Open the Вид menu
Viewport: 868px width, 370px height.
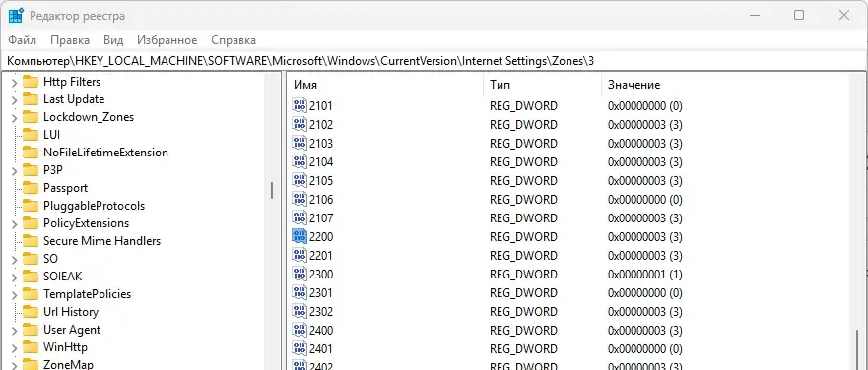[113, 40]
